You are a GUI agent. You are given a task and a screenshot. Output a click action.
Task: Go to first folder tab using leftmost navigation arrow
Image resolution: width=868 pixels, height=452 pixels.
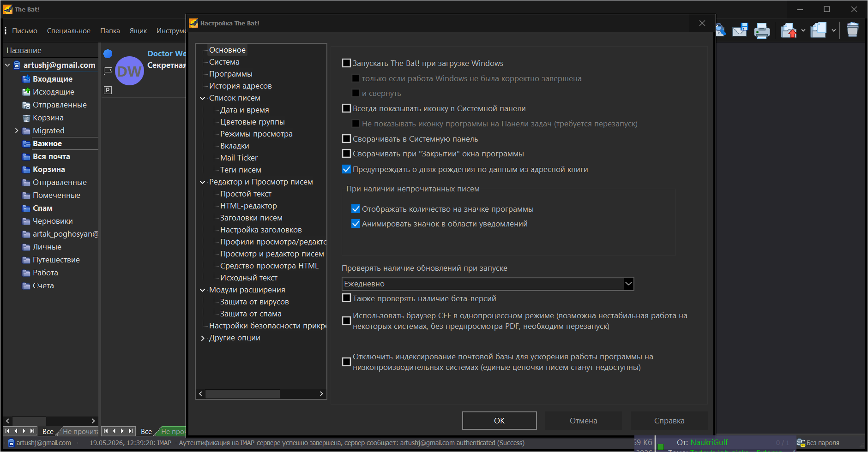pyautogui.click(x=7, y=431)
